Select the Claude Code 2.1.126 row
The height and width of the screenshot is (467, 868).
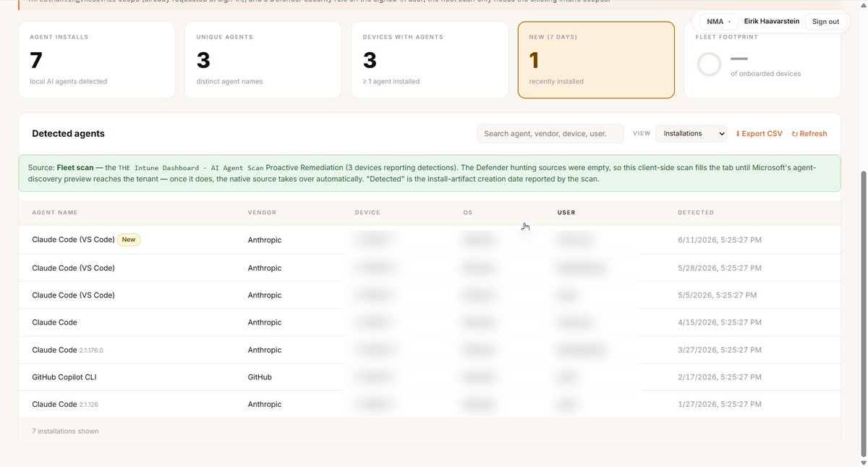point(430,405)
